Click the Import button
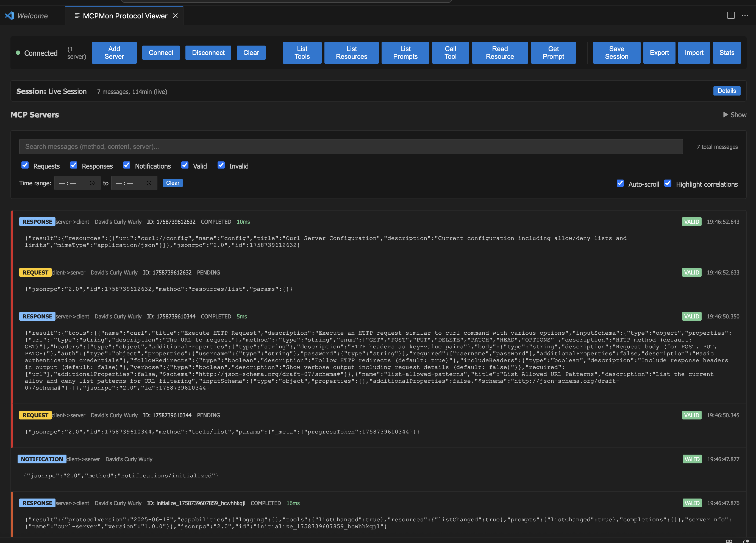 (694, 53)
